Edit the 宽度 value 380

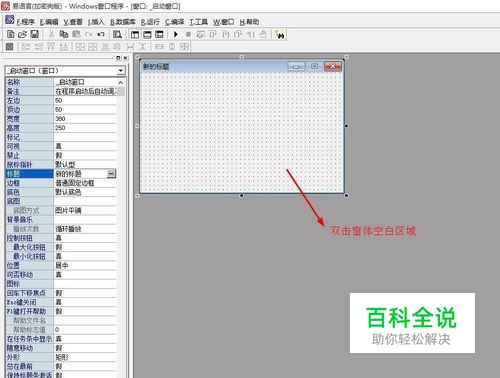(85, 119)
